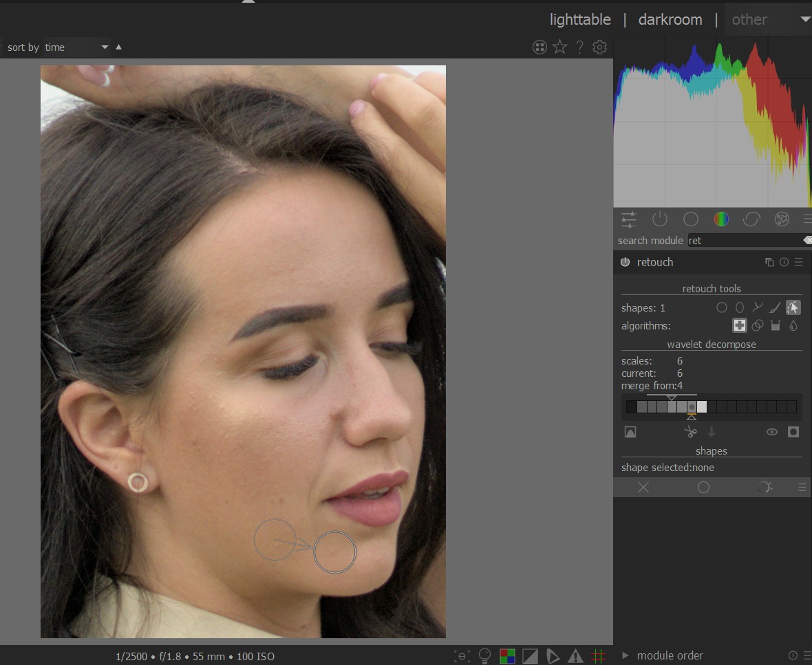Open preferences gear icon
The width and height of the screenshot is (812, 665).
click(599, 47)
